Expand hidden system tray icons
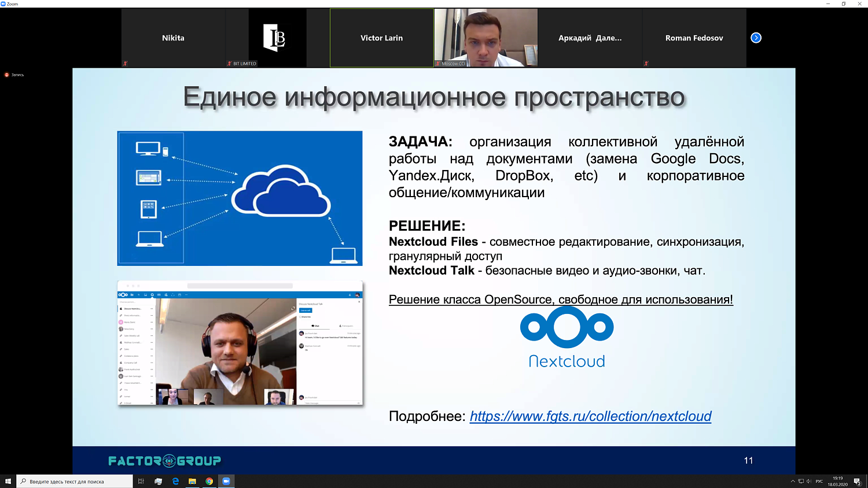Image resolution: width=868 pixels, height=488 pixels. coord(793,481)
